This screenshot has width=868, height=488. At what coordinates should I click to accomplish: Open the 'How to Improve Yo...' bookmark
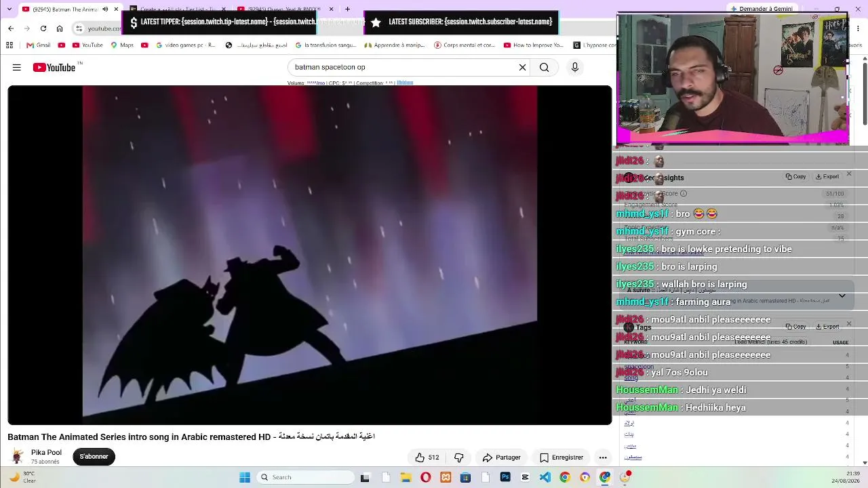coord(534,45)
